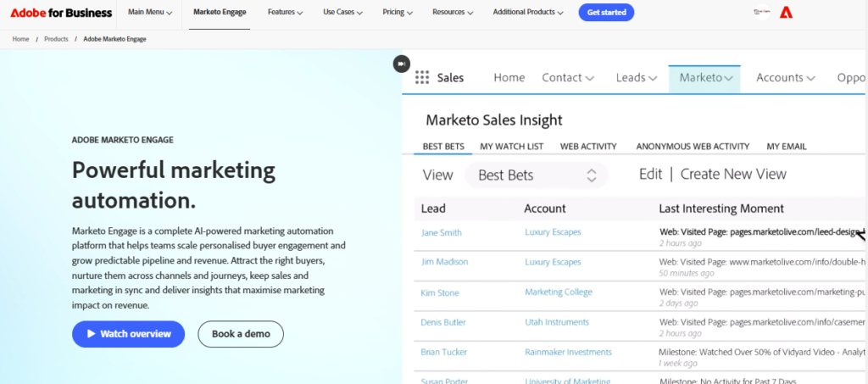The width and height of the screenshot is (868, 384).
Task: Go to Products breadcrumb link
Action: (57, 39)
